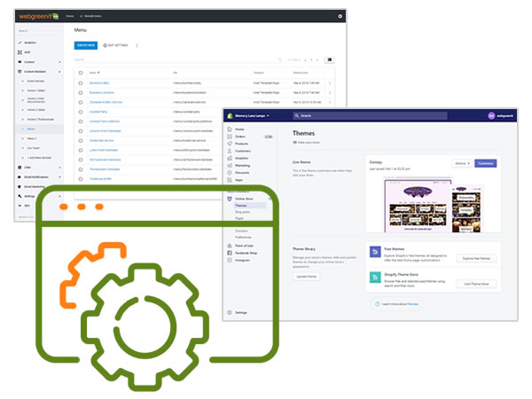532x399 pixels.
Task: Tick checkbox for Business Luncheon row
Action: [81, 92]
